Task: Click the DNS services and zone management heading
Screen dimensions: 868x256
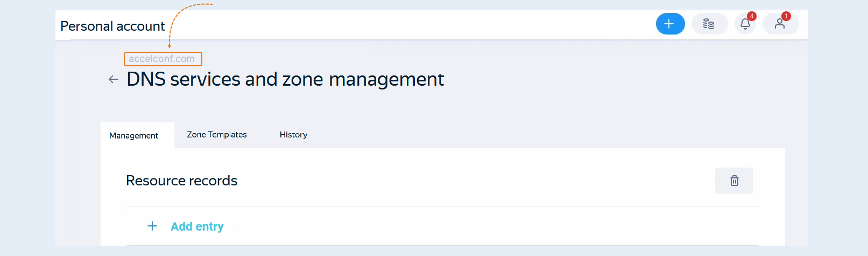Action: [285, 79]
